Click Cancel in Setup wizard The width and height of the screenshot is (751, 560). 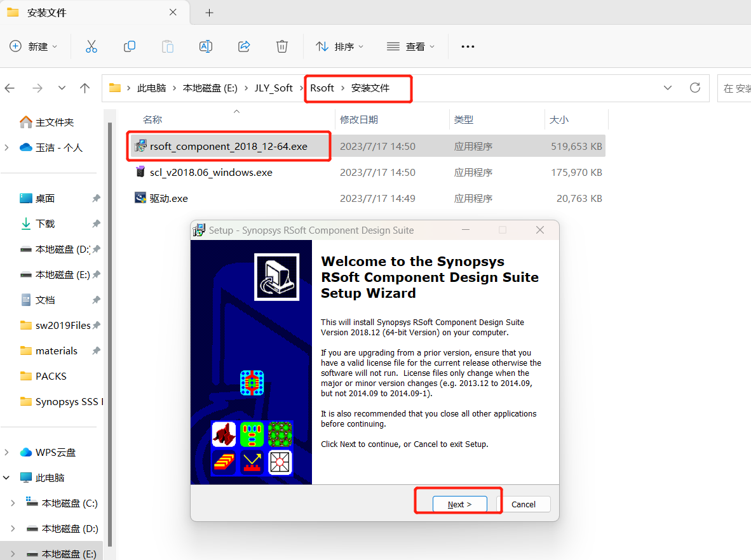tap(524, 504)
